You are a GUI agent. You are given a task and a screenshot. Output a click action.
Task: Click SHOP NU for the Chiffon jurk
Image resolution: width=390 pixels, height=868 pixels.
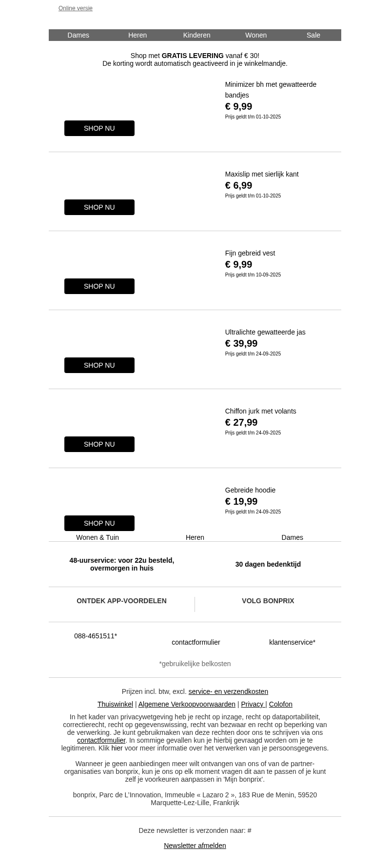[x=99, y=444]
